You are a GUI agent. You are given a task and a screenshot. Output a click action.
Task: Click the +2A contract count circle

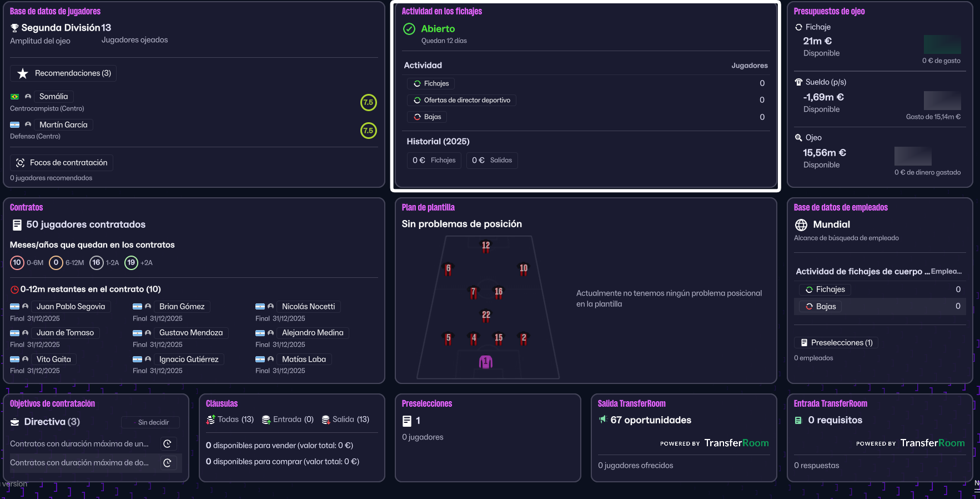[x=131, y=262]
